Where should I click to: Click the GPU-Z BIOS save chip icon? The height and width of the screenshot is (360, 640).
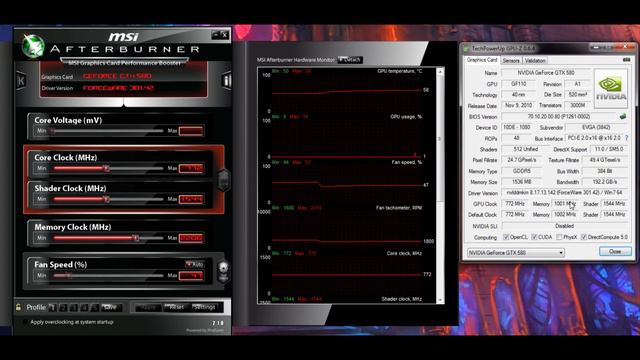(622, 117)
